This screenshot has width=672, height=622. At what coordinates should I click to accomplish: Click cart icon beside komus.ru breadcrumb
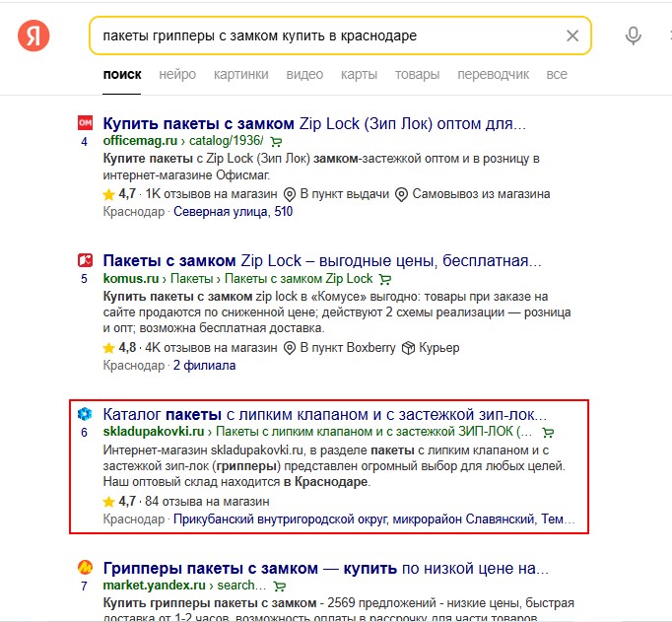point(385,280)
